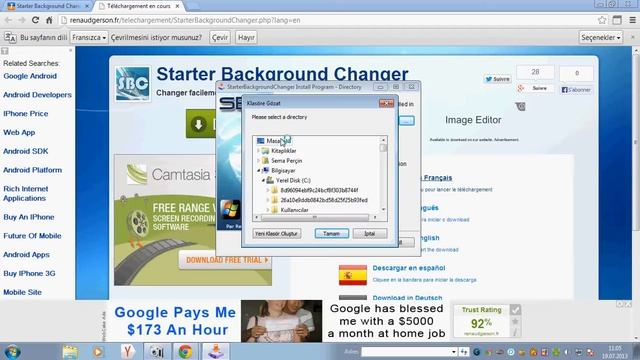Switch to Chrome in the taskbar

185,351
